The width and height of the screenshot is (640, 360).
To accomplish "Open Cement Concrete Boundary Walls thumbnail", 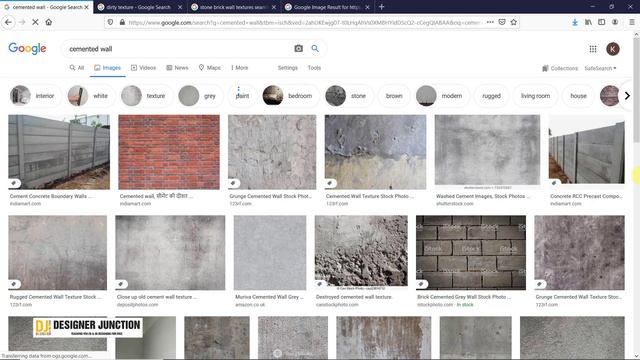I will pyautogui.click(x=59, y=152).
